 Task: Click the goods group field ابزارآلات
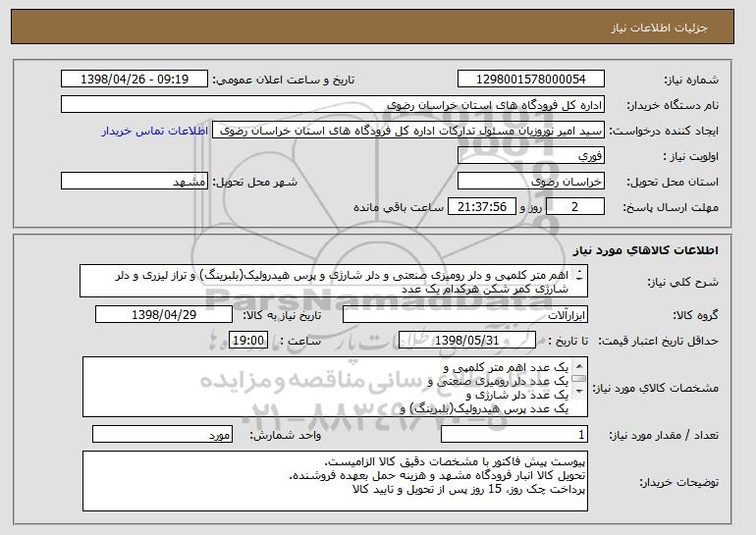465,315
